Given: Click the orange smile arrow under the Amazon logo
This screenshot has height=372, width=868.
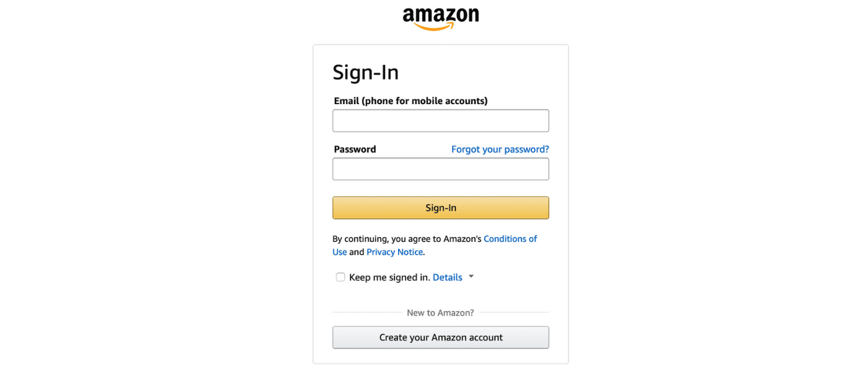Looking at the screenshot, I should 442,27.
